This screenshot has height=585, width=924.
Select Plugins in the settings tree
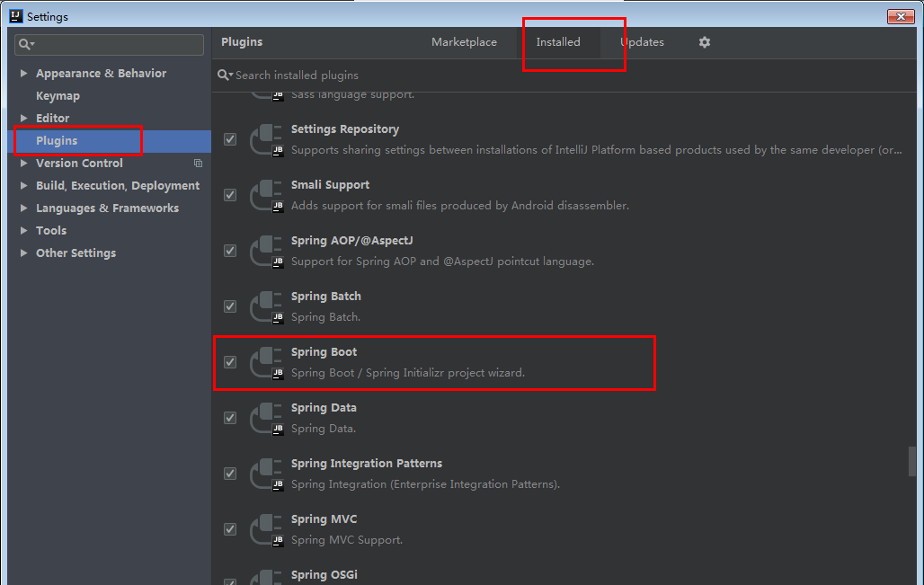(x=57, y=141)
